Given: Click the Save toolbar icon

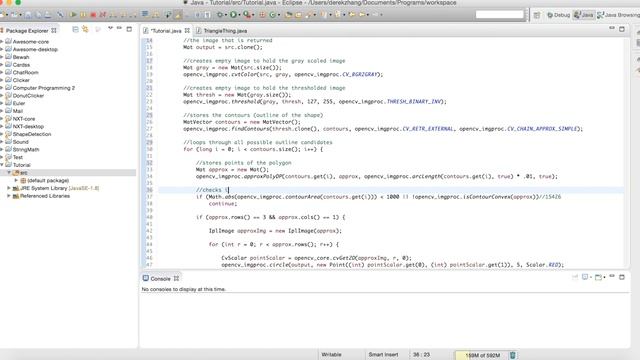Looking at the screenshot, I should (x=28, y=15).
